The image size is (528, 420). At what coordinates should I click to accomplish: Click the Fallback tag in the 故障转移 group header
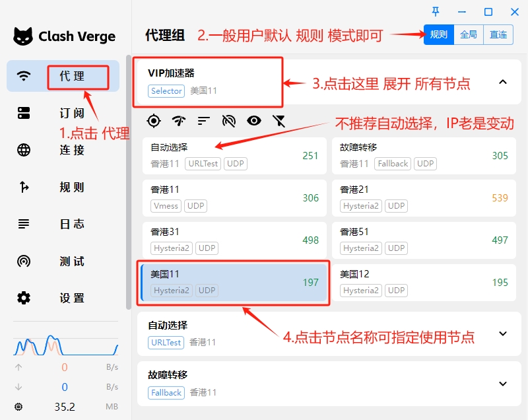[x=166, y=393]
